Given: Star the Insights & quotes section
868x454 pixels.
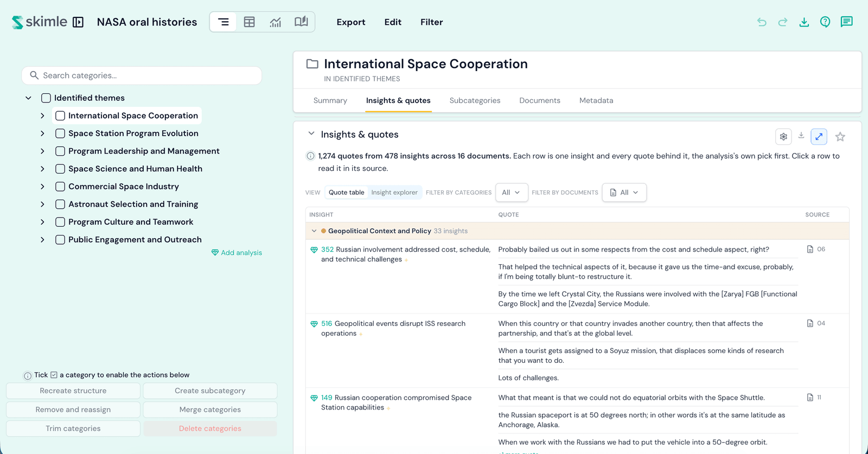Looking at the screenshot, I should click(x=840, y=137).
